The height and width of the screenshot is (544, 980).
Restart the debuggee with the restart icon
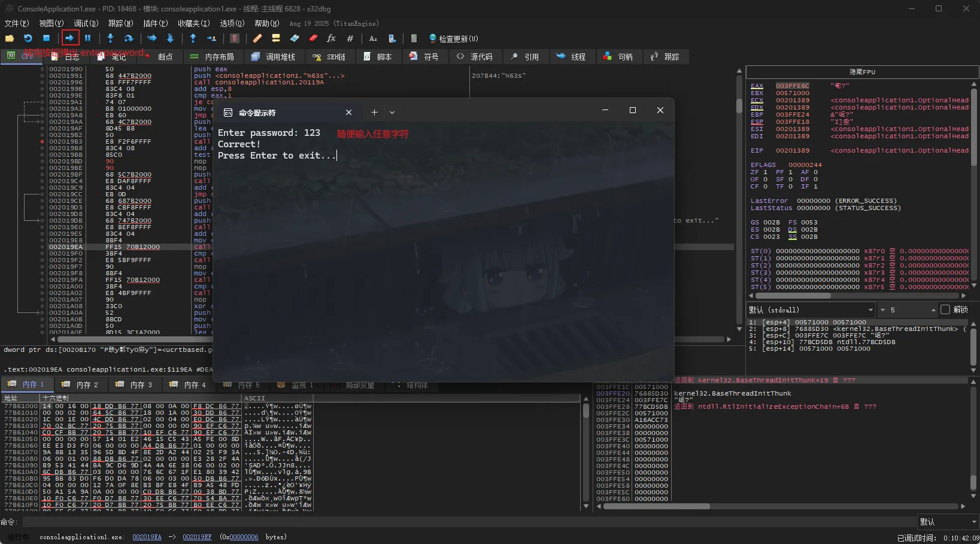tap(28, 38)
